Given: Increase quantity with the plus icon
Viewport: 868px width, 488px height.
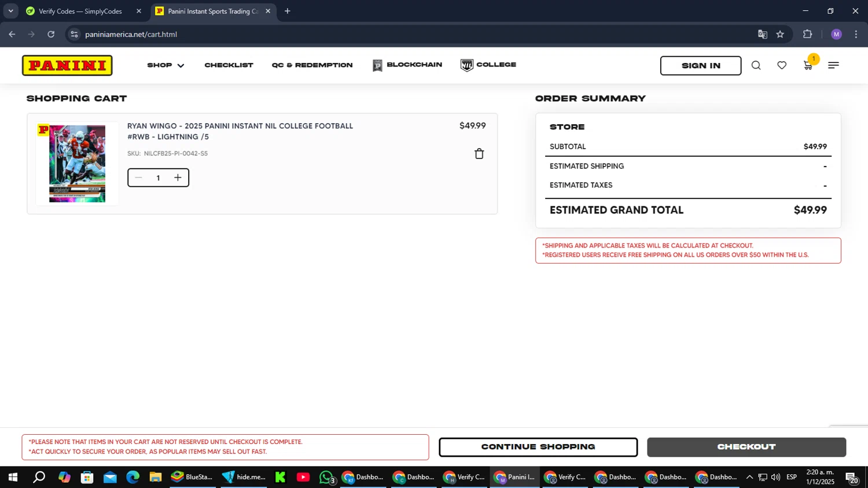Looking at the screenshot, I should tap(178, 178).
